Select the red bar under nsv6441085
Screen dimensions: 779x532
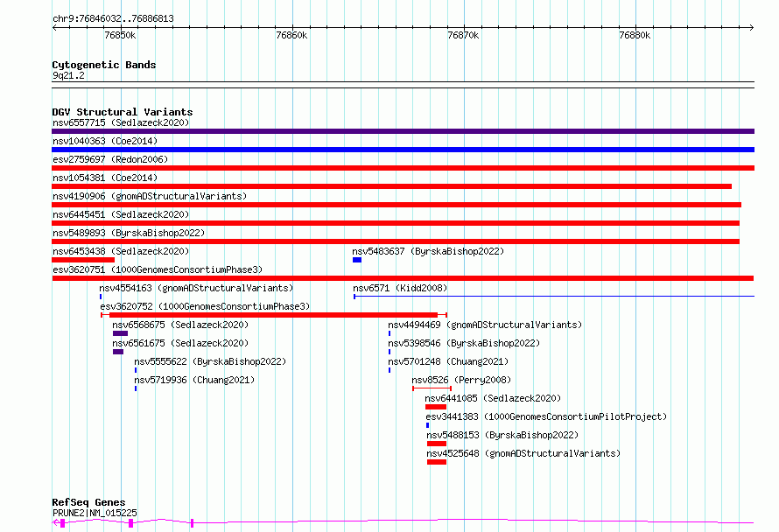coord(436,407)
